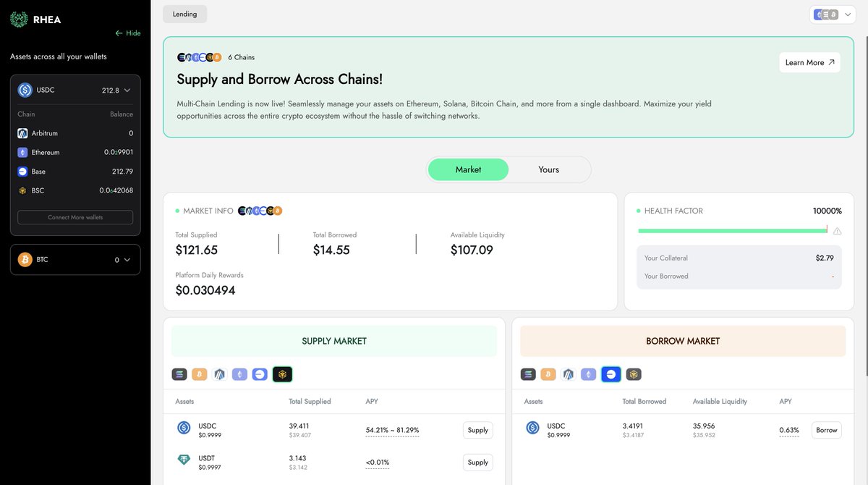Click USDC icon in Borrow Market row
Viewport: 868px width, 485px height.
[x=533, y=428]
